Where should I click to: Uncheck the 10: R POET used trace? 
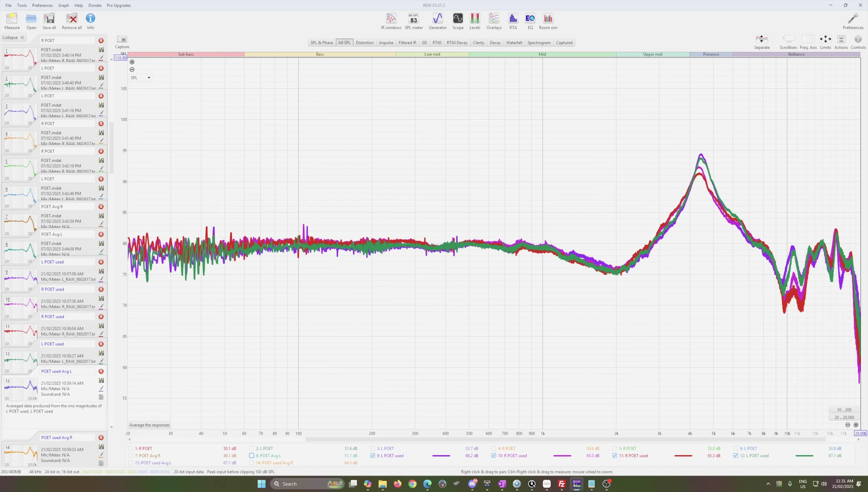coord(493,455)
